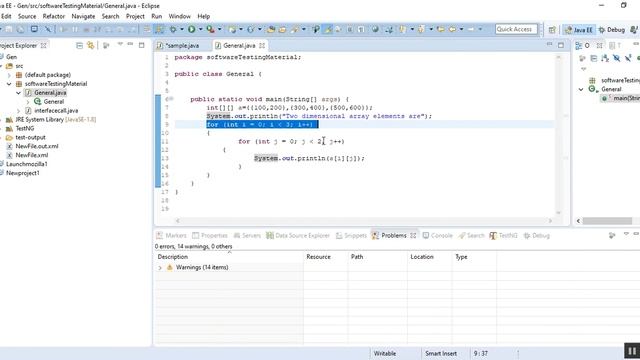Select the TestNG library entry
This screenshot has width=640, height=360.
(24, 129)
